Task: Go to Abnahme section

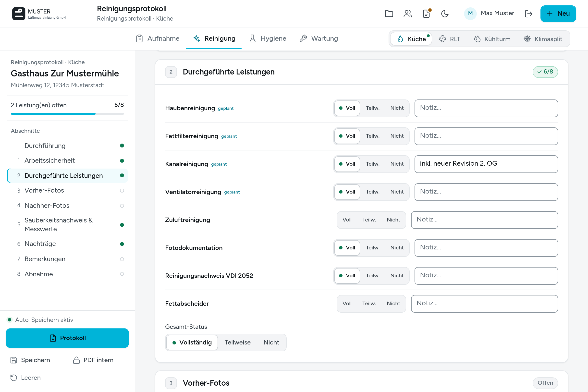Action: [x=67, y=274]
